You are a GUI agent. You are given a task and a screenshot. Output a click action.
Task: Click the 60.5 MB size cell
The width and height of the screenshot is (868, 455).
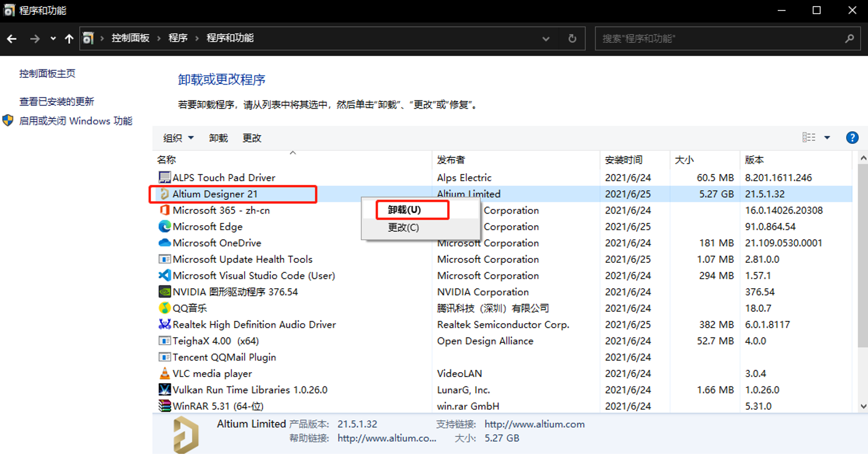(715, 177)
